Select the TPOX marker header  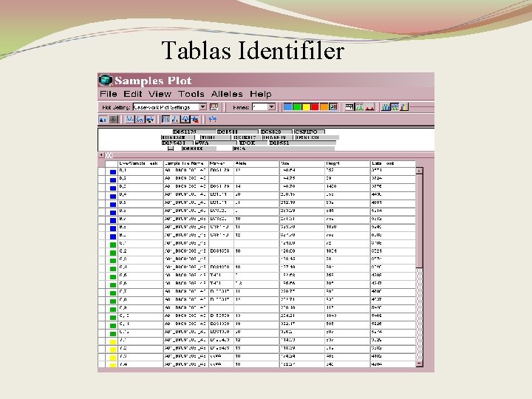pos(253,143)
